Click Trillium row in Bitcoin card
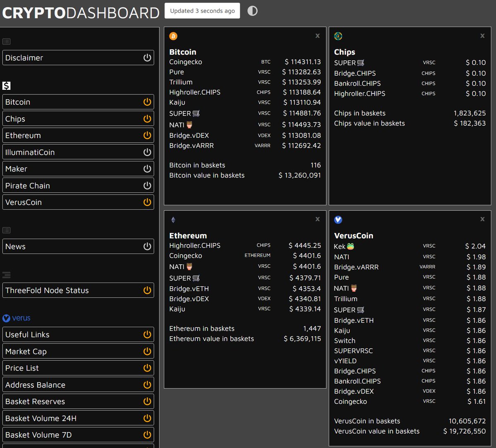496x448 pixels. click(x=245, y=82)
